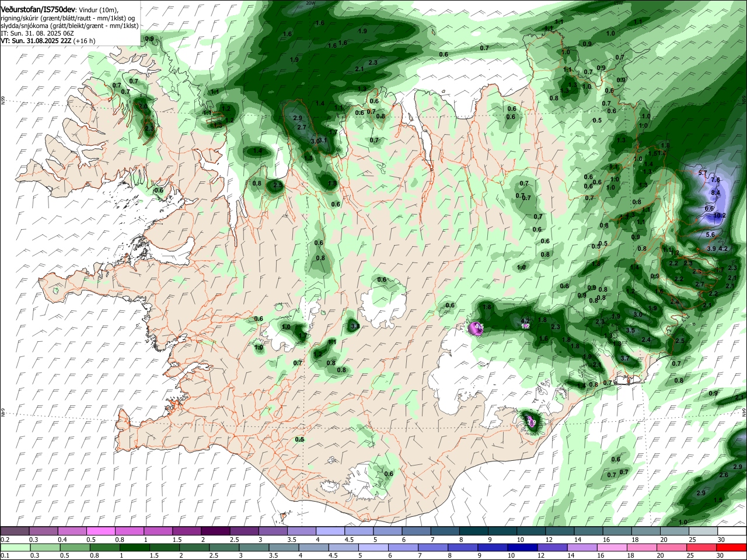Click the 20W longitude label

tap(311, 3)
